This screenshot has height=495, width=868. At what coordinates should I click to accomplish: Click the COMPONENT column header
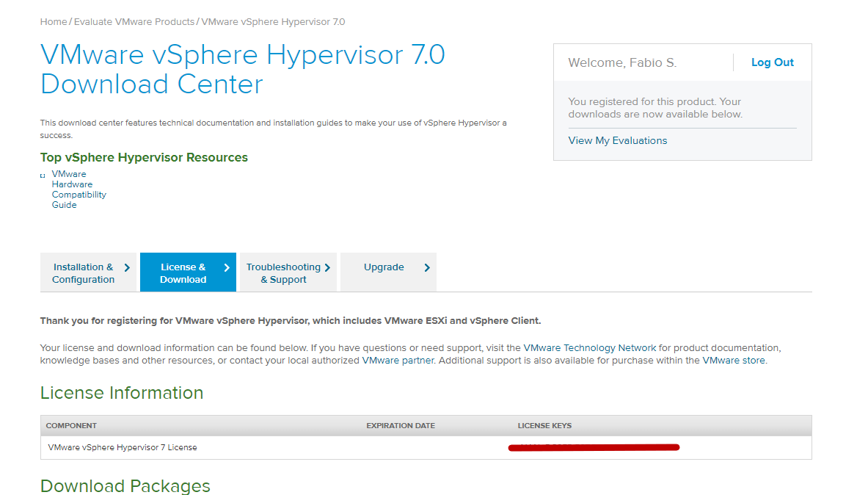click(x=71, y=426)
